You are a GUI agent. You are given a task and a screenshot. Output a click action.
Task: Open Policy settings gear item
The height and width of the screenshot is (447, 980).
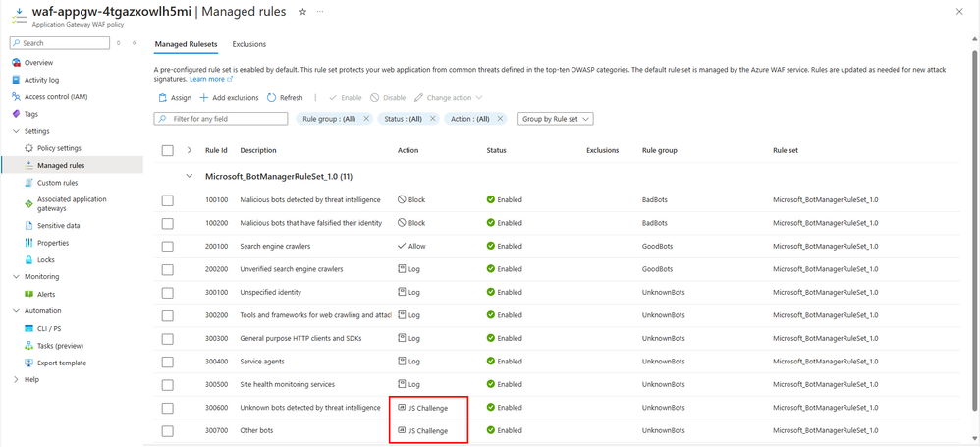[x=59, y=148]
